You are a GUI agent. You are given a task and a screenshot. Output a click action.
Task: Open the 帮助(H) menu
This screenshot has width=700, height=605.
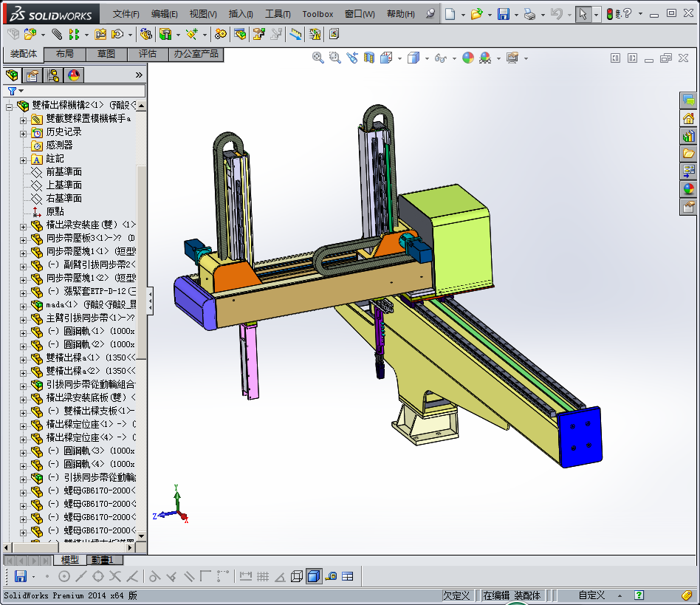[400, 14]
